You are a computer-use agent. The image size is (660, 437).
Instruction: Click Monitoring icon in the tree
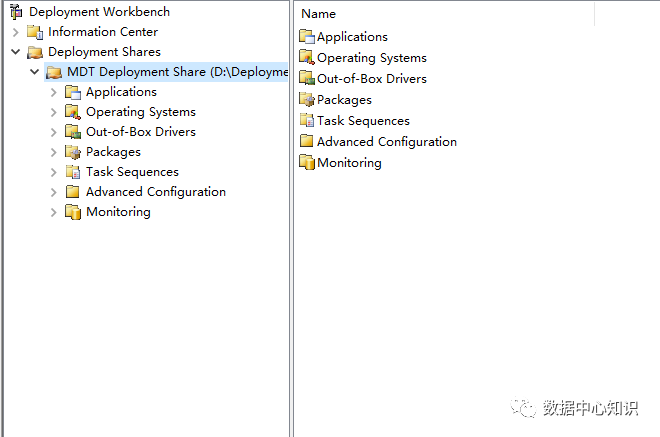coord(73,212)
